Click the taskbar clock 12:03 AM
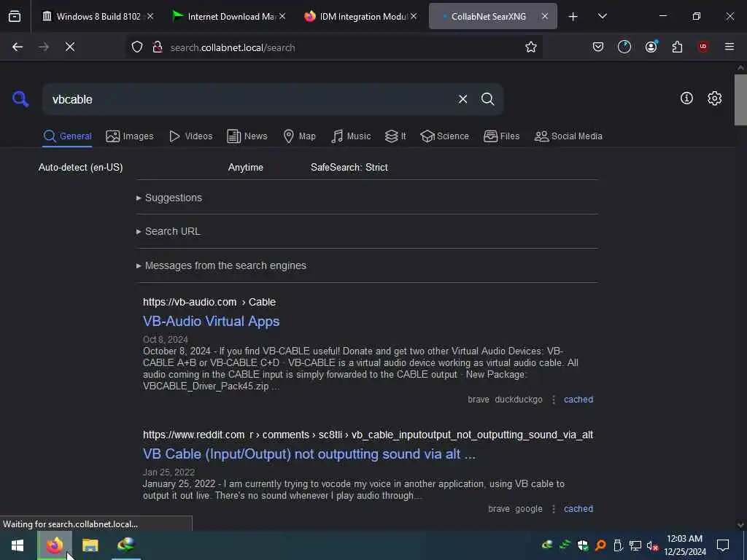 pyautogui.click(x=684, y=545)
